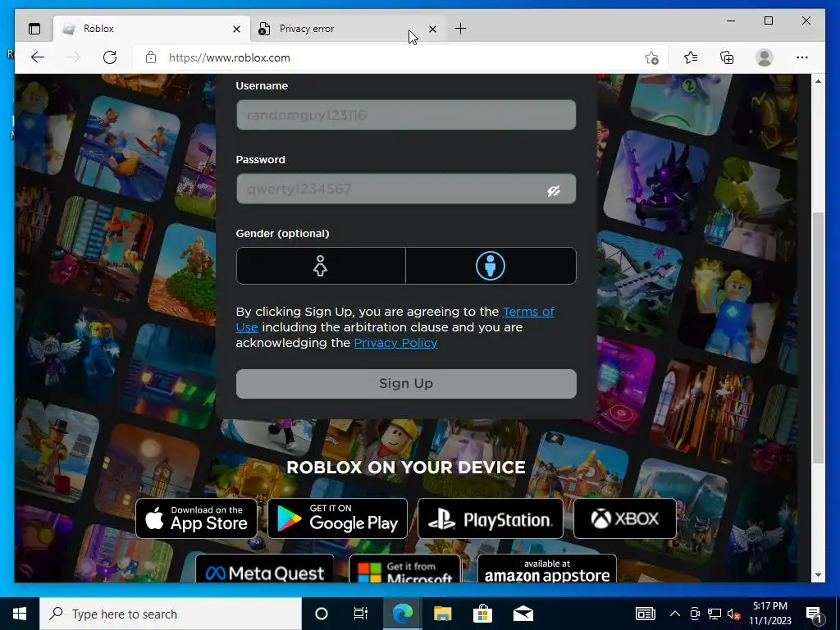Open the Favorites list

pyautogui.click(x=691, y=57)
